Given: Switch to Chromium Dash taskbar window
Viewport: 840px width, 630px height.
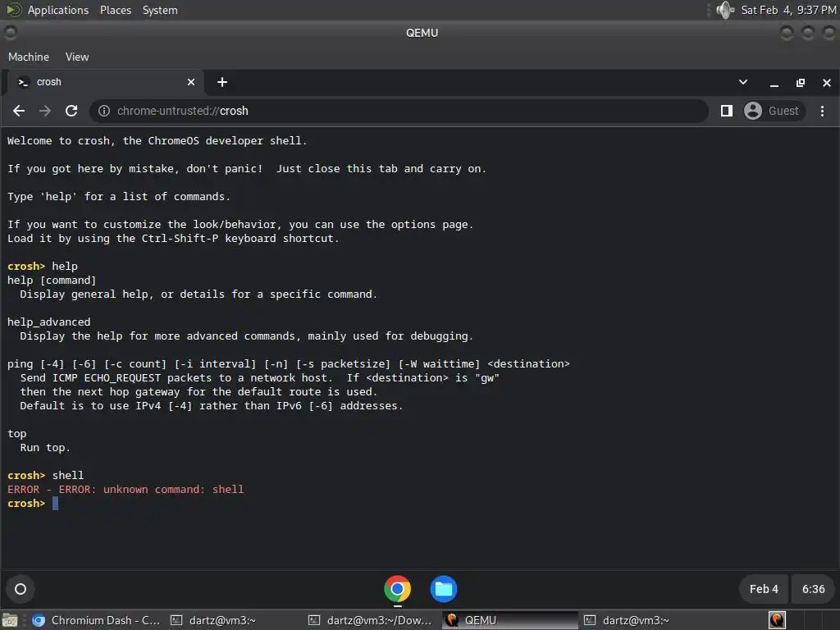Looking at the screenshot, I should pyautogui.click(x=97, y=620).
